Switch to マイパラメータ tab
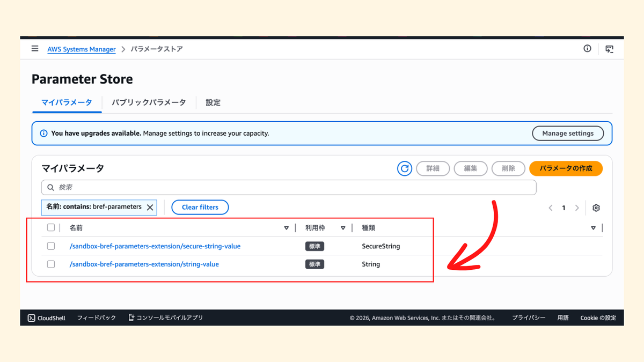 (x=67, y=102)
